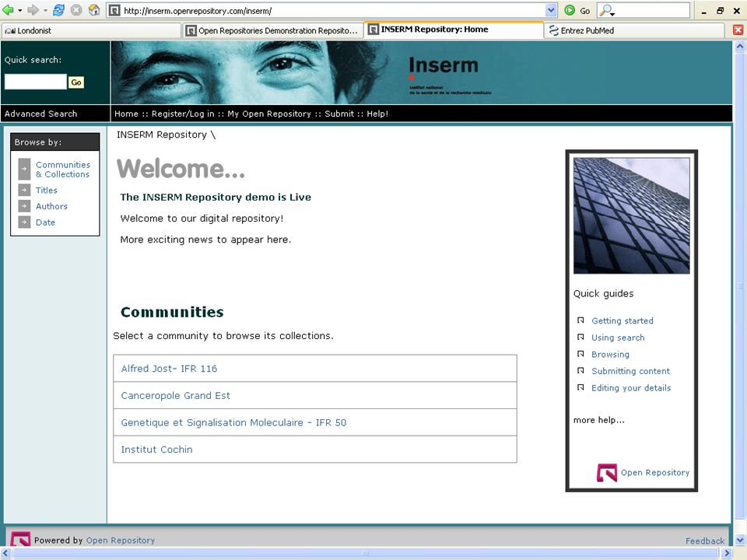This screenshot has height=560, width=747.
Task: Click Submit in the navigation bar
Action: point(339,114)
